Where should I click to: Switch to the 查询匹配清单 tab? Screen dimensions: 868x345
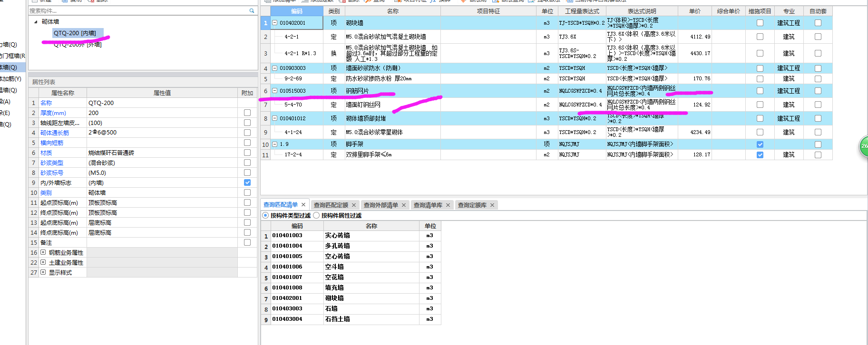click(281, 205)
